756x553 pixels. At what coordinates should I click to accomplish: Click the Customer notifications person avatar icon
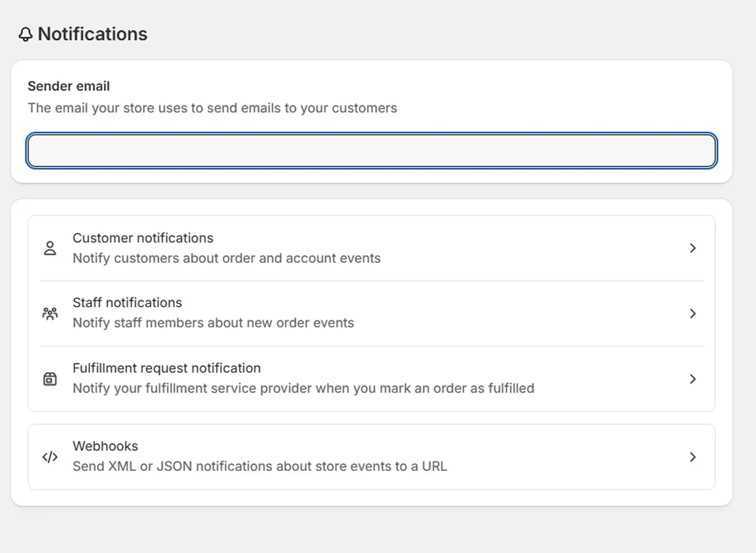tap(50, 248)
